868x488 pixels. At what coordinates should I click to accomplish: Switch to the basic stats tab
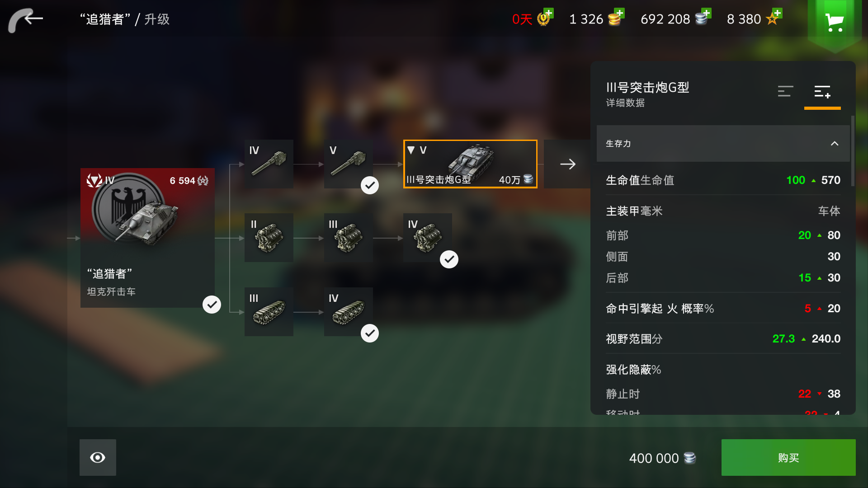[785, 92]
